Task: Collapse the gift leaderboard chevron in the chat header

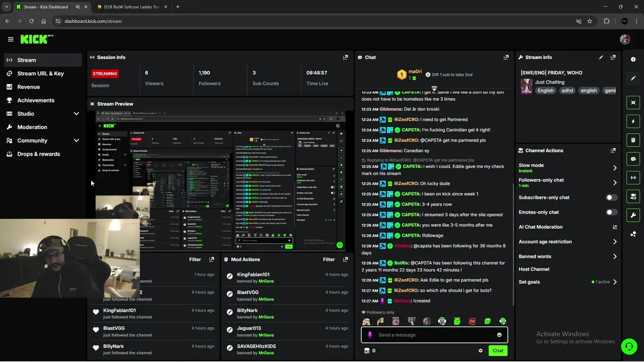Action: pos(434,88)
